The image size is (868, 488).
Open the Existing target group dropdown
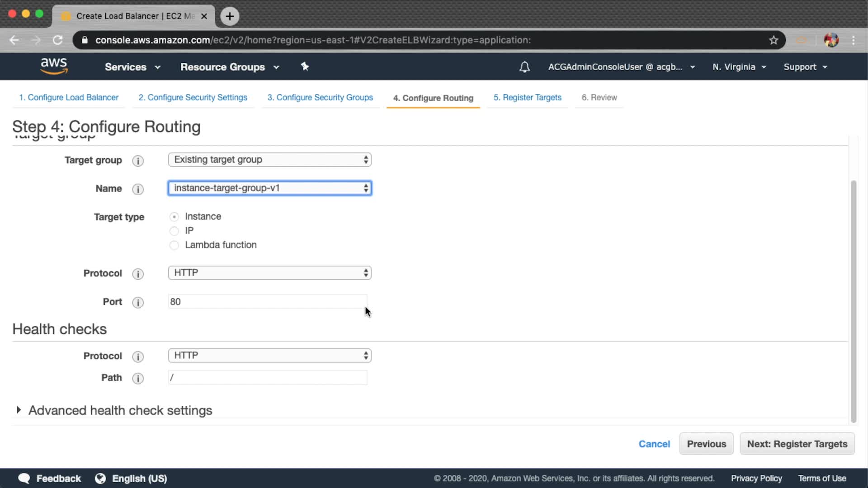(x=269, y=160)
